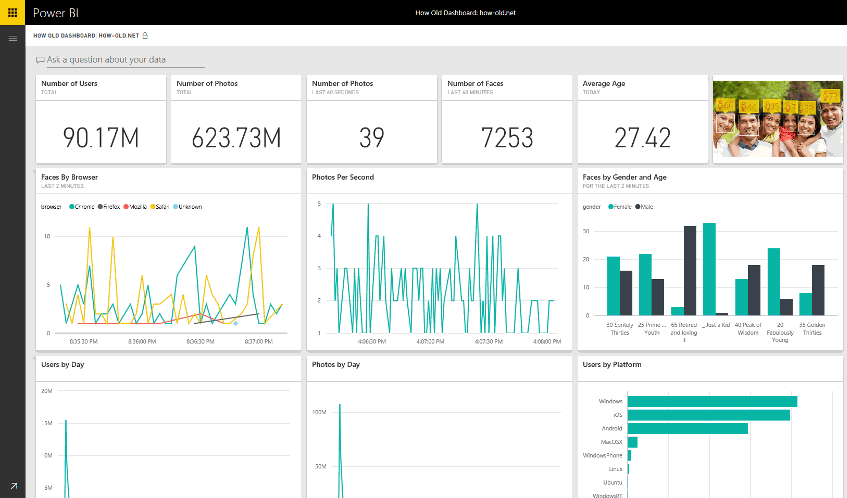Screen dimensions: 847x498
Task: Select the 623.73M Number of Photos tile
Action: 235,118
